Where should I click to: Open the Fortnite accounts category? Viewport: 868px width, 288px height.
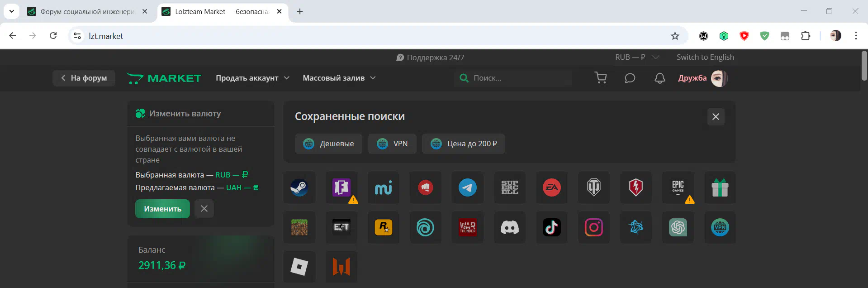342,187
